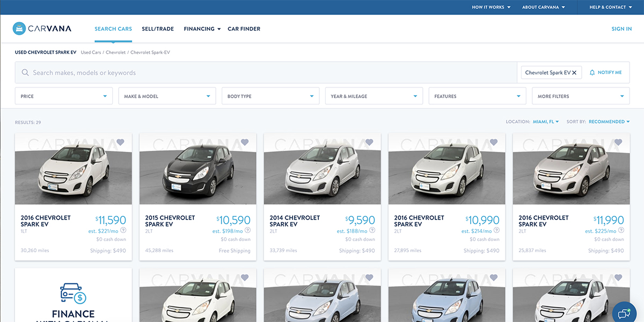Click the 25,837 miles text
The image size is (644, 322).
click(533, 251)
